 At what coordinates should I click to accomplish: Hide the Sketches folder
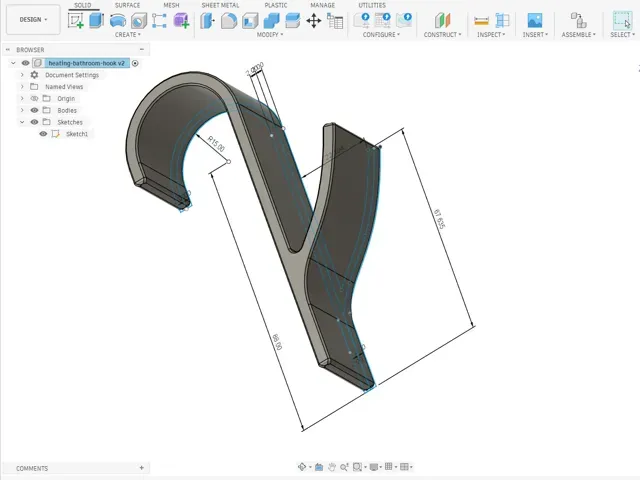tap(34, 122)
